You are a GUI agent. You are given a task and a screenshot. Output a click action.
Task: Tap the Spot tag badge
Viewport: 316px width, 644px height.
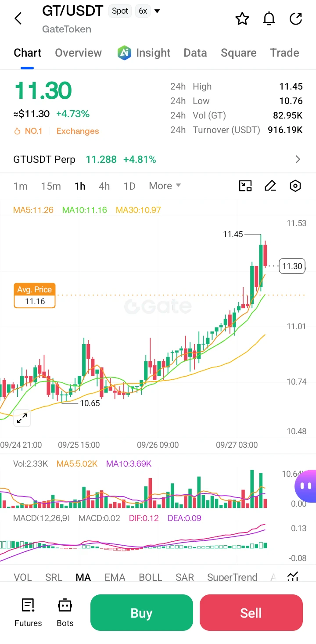120,11
